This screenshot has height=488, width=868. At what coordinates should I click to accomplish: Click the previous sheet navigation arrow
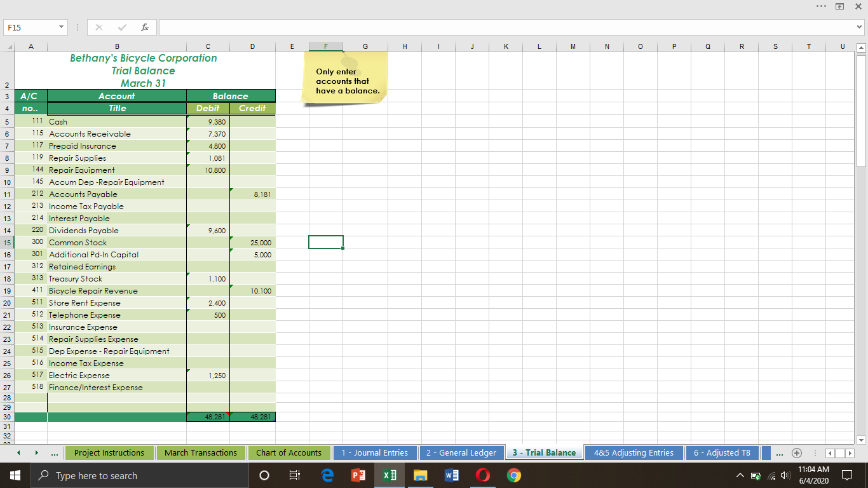(x=18, y=453)
